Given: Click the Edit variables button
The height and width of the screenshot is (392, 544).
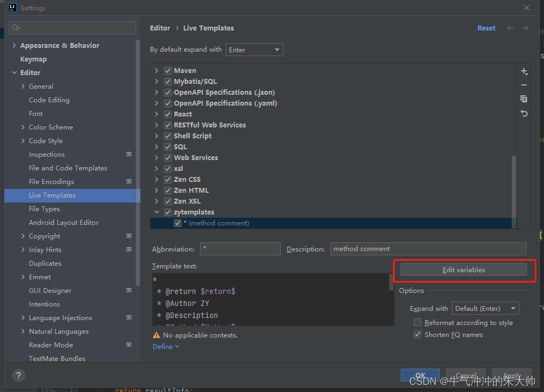Looking at the screenshot, I should coord(464,269).
